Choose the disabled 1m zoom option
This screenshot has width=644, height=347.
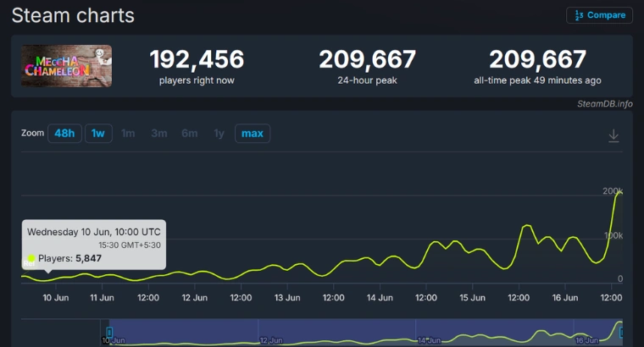[128, 134]
